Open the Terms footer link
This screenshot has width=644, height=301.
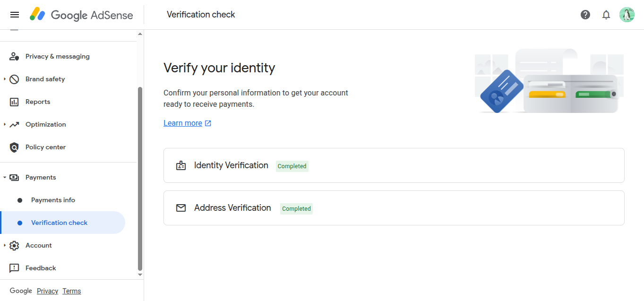(x=72, y=291)
